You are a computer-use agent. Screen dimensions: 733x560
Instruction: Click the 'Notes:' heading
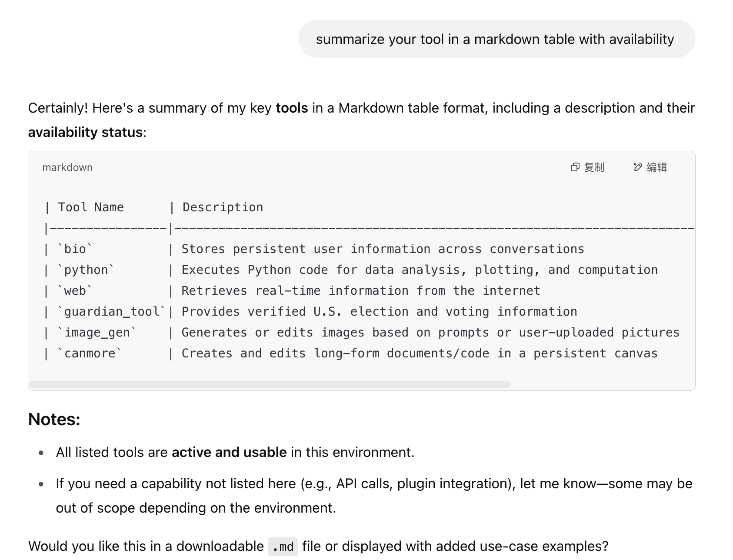(x=54, y=419)
